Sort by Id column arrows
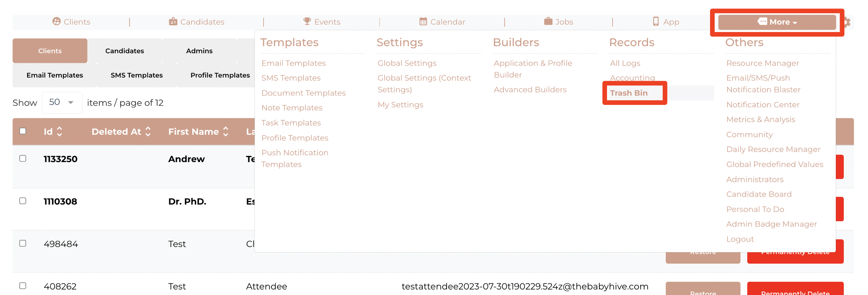Viewport: 868px width, 295px height. pyautogui.click(x=60, y=131)
